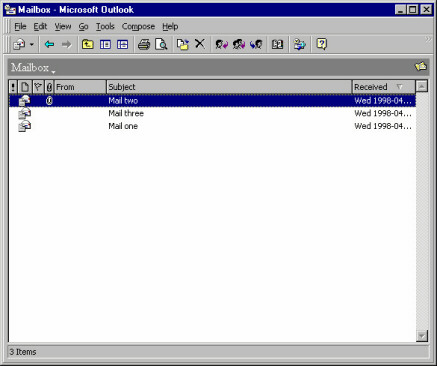Click the Forward message icon
Image resolution: width=437 pixels, height=366 pixels.
click(x=256, y=44)
